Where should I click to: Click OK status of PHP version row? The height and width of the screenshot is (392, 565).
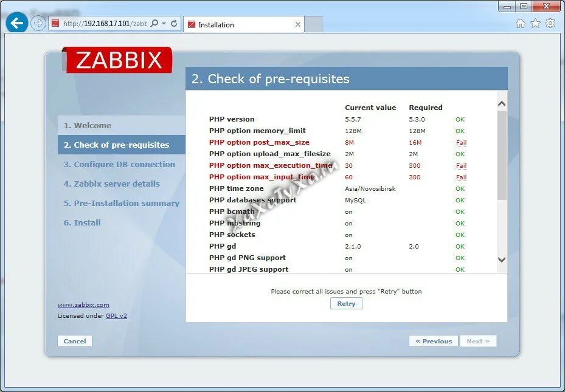460,120
